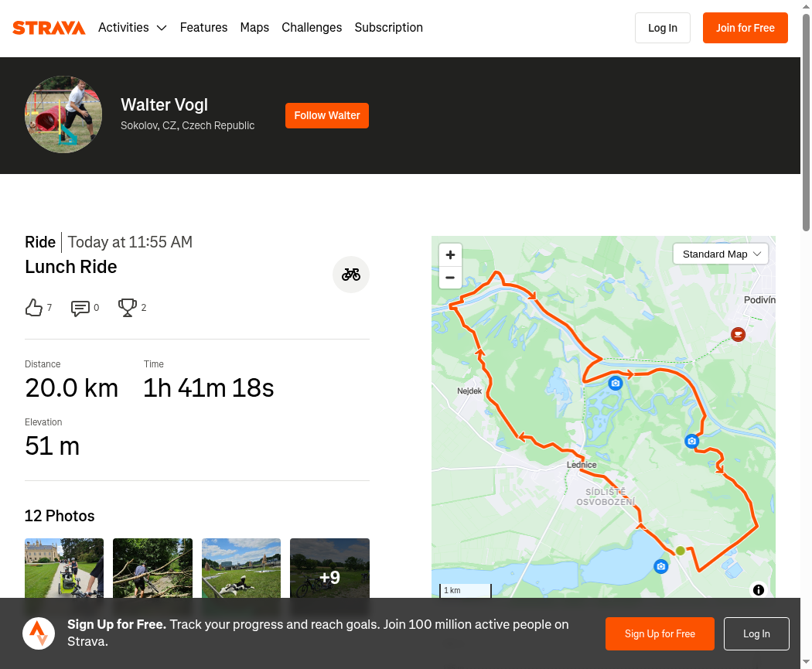Click the camera marker near the ponds

pyautogui.click(x=616, y=383)
